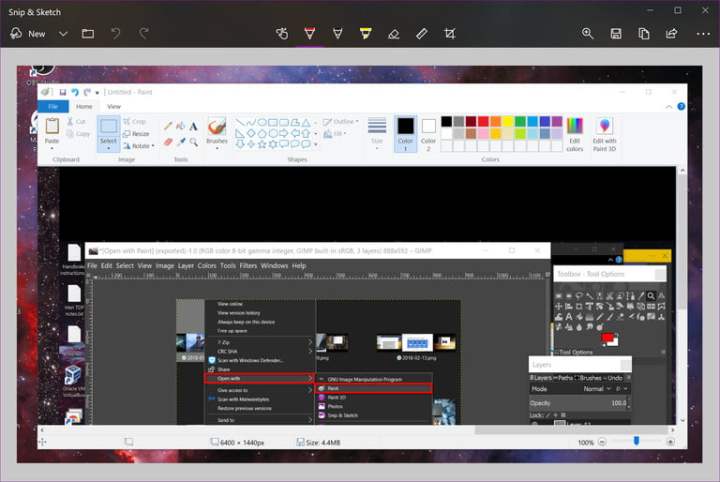Image resolution: width=720 pixels, height=482 pixels.
Task: Copy the snip to clipboard
Action: [644, 33]
